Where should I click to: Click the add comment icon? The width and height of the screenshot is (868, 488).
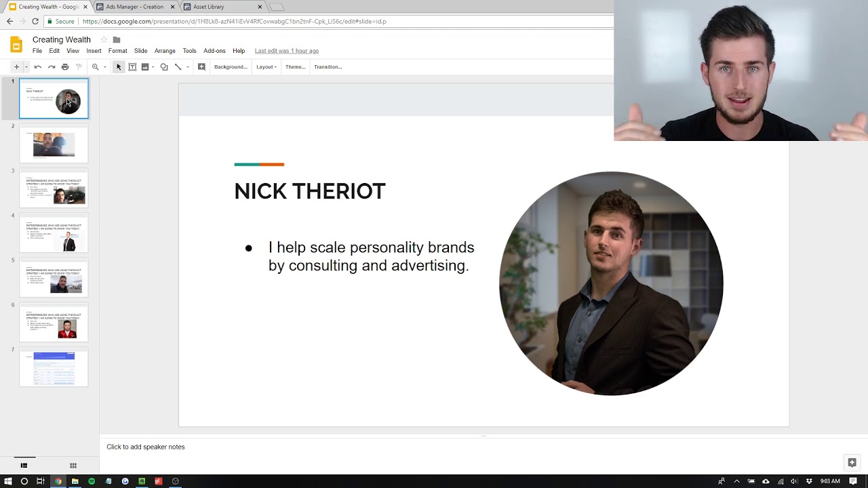tap(201, 67)
